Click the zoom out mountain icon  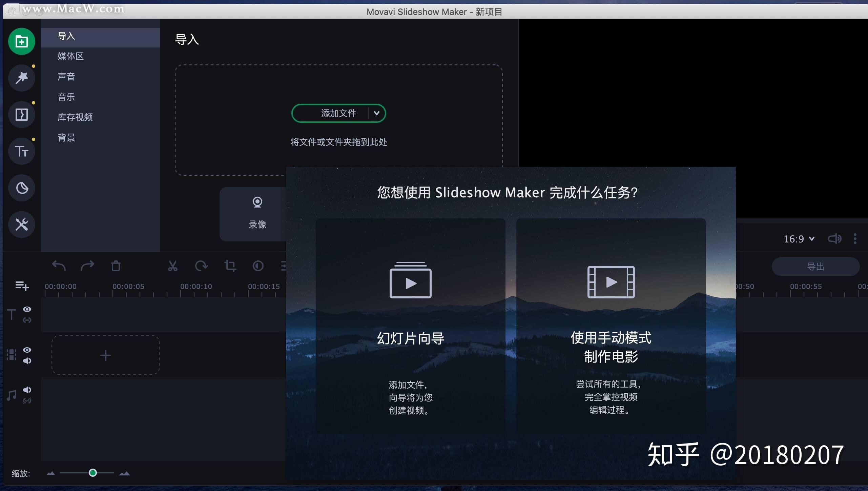coord(51,473)
